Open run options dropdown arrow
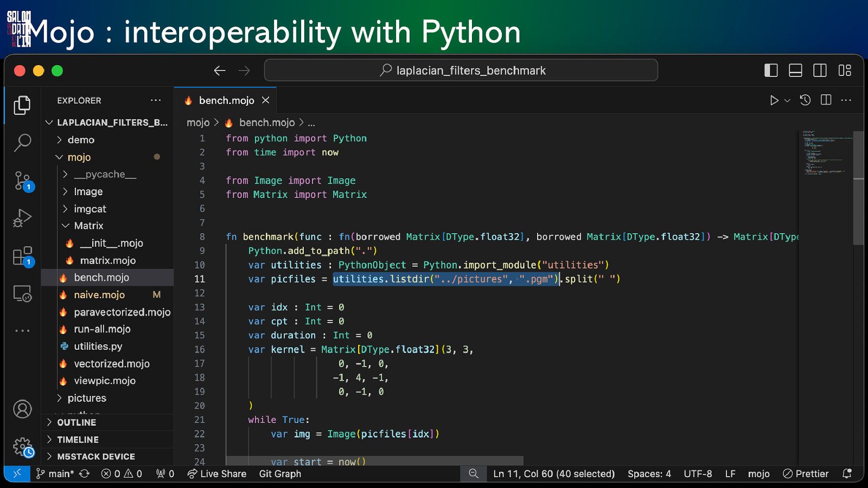Viewport: 868px width, 488px height. [x=787, y=100]
